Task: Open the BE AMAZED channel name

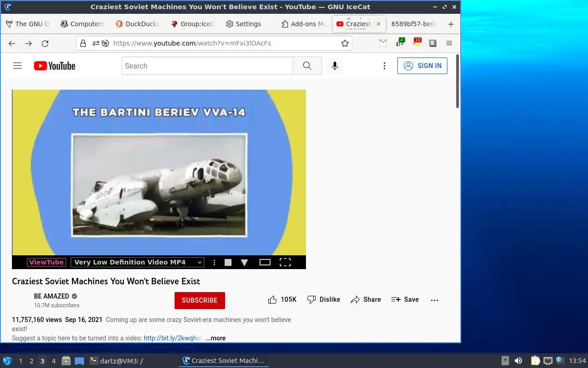Action: (x=51, y=296)
